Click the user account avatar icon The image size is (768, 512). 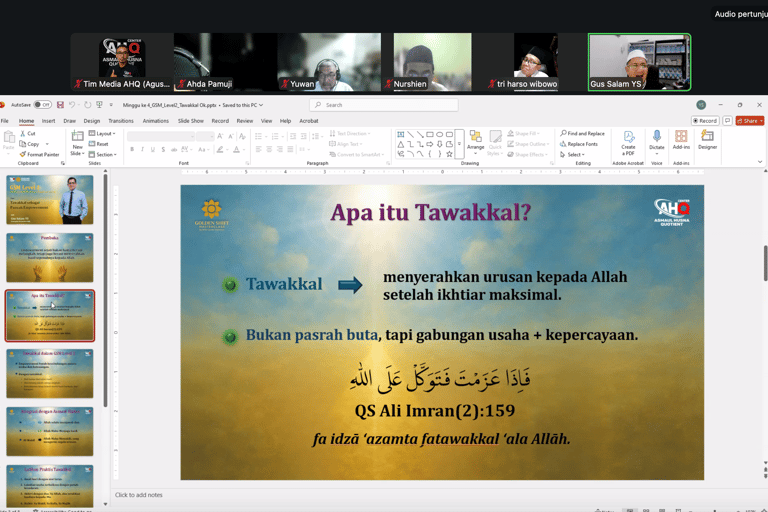pos(701,105)
